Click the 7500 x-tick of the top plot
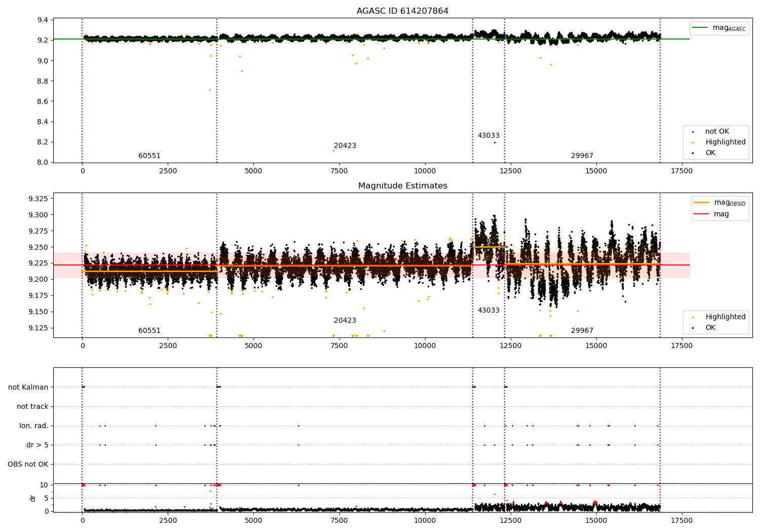760x532 pixels. (339, 171)
